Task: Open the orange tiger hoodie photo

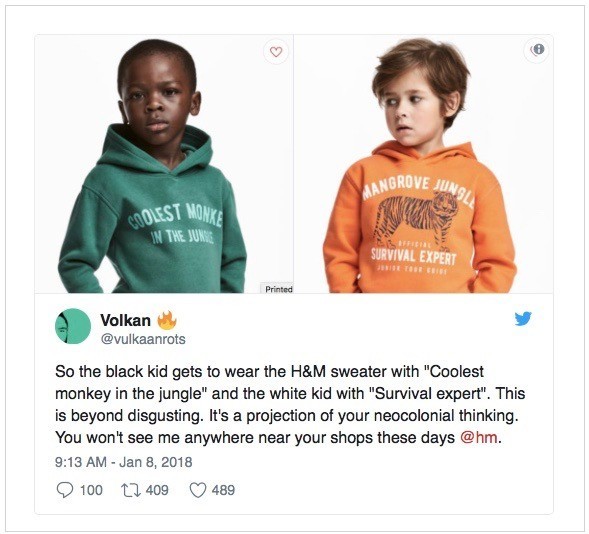Action: (x=423, y=164)
